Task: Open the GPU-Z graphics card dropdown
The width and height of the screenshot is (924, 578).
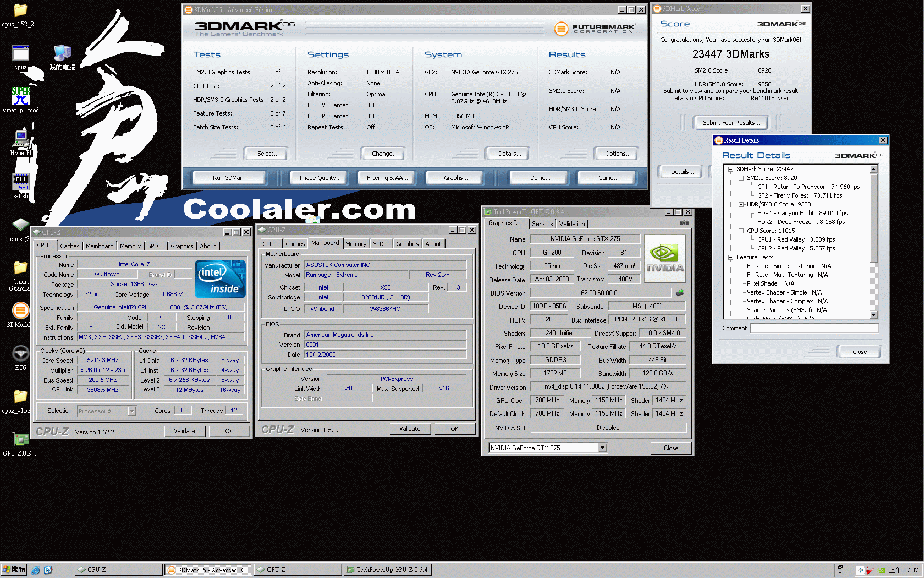Action: coord(603,448)
